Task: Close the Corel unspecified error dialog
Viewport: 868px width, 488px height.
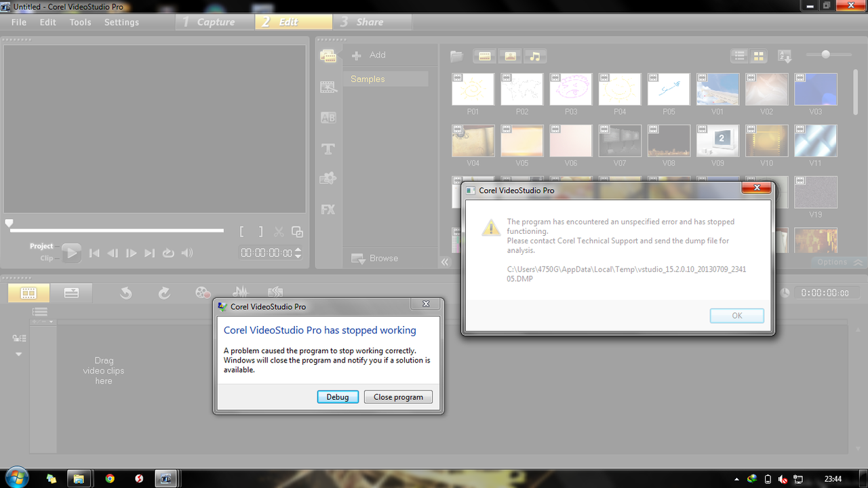Action: [755, 188]
